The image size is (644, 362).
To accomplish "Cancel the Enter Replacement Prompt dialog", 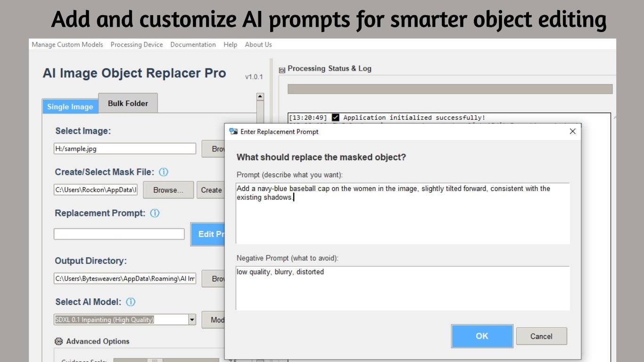I will pyautogui.click(x=541, y=336).
